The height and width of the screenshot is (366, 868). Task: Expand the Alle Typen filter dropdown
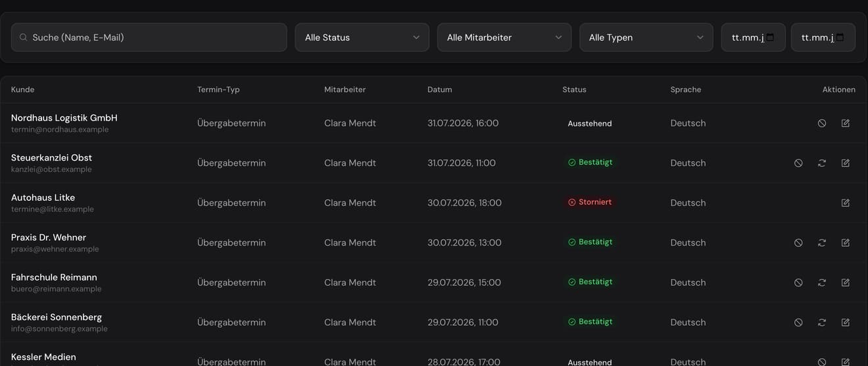[646, 38]
